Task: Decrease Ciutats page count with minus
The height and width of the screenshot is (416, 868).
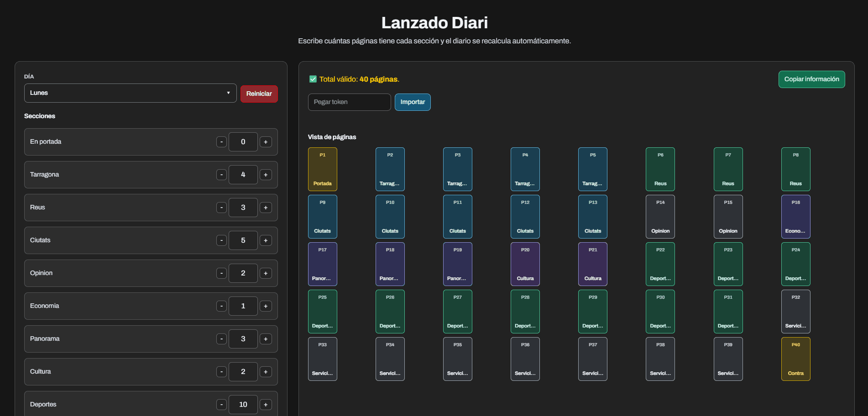Action: click(221, 240)
